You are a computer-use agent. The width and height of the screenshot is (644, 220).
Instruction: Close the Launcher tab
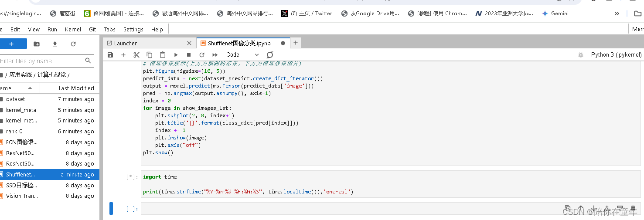click(189, 43)
